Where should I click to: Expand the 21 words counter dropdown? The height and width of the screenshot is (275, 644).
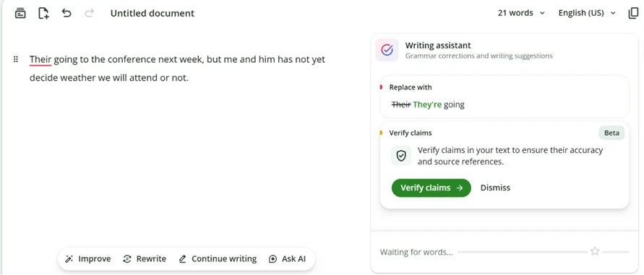pos(521,13)
